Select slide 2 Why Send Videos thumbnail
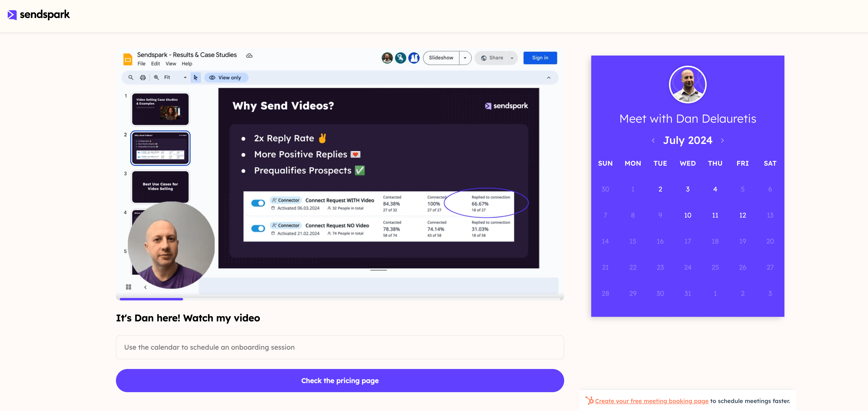Viewport: 868px width, 411px height. [160, 148]
